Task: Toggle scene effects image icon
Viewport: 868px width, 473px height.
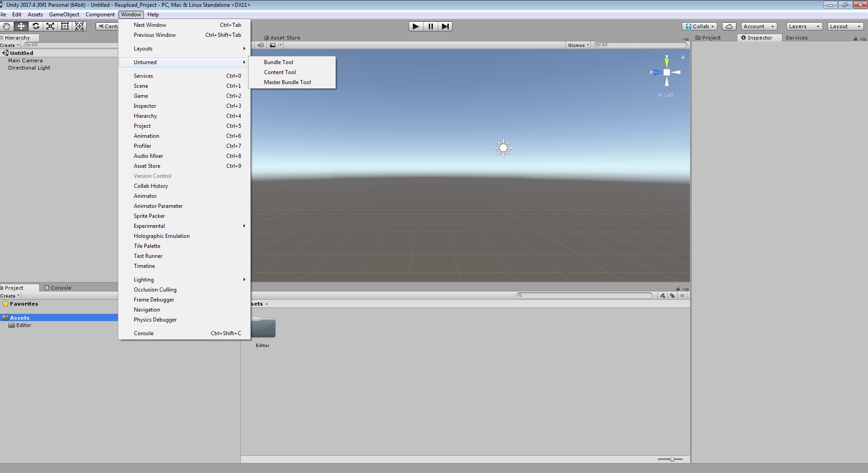Action: click(273, 45)
